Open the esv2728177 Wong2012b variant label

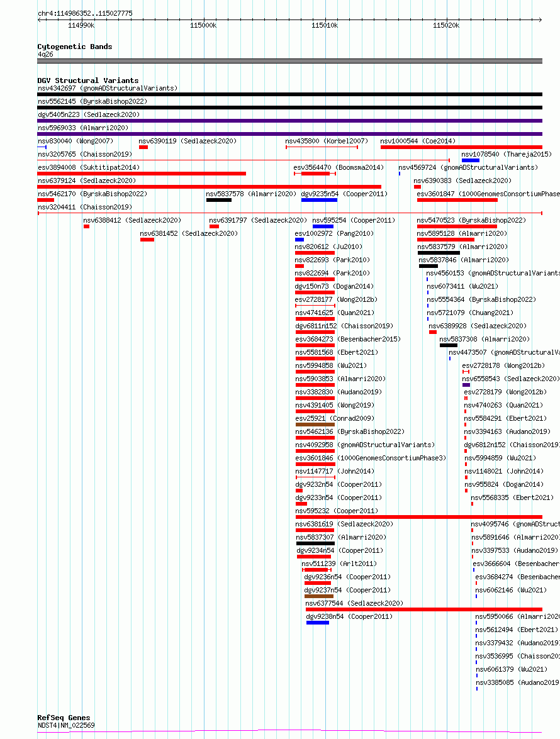(x=336, y=299)
